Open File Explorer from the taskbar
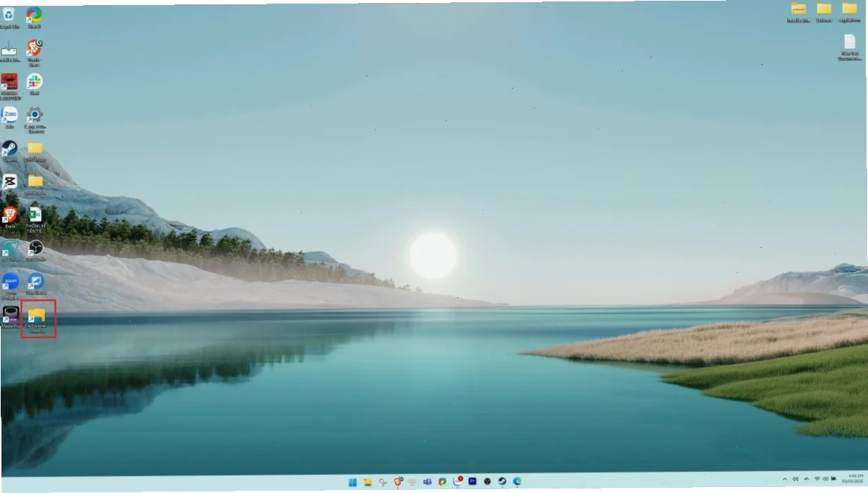 coord(368,481)
